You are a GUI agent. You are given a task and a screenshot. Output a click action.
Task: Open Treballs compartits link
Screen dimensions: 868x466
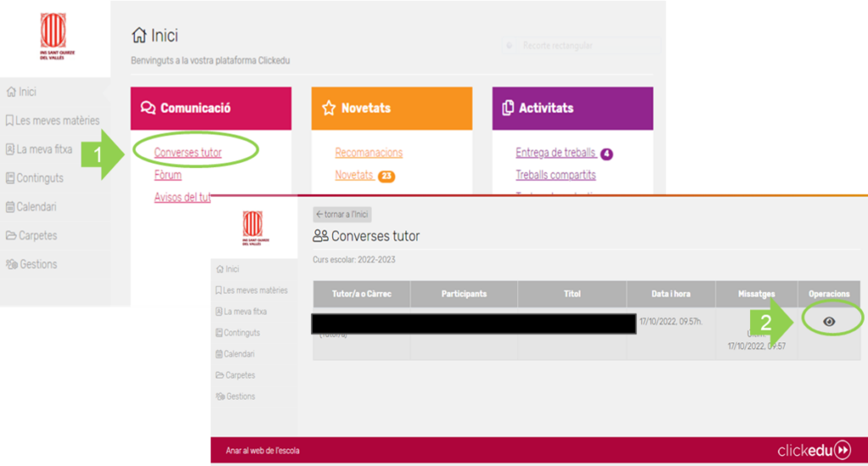coord(555,175)
